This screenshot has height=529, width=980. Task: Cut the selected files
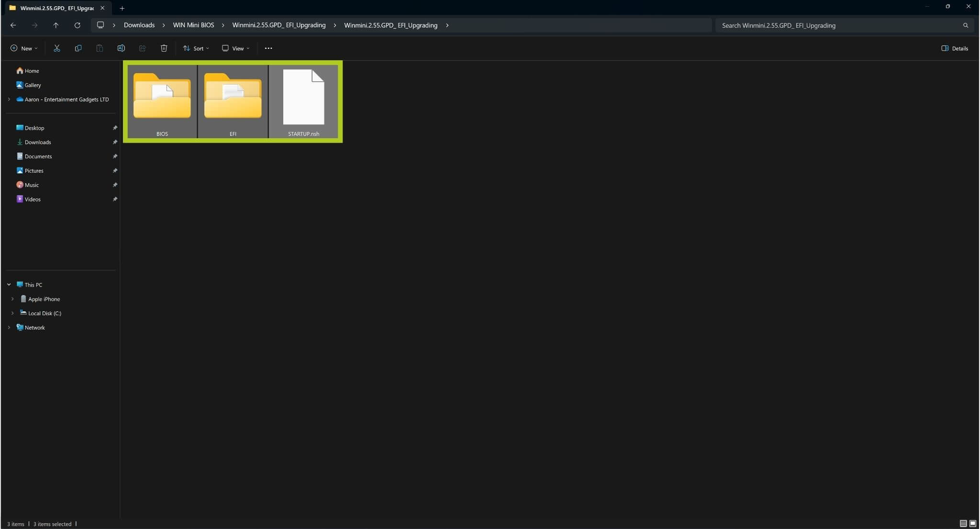click(x=57, y=48)
